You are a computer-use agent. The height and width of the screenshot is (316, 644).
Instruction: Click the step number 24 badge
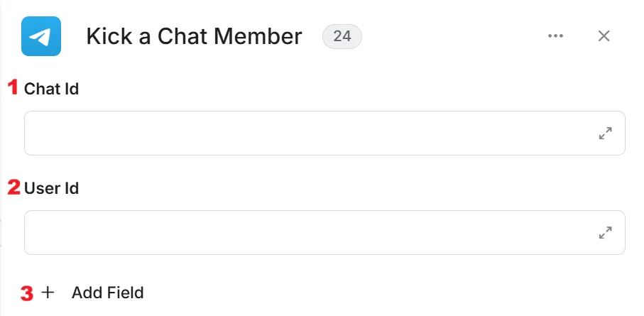coord(342,37)
